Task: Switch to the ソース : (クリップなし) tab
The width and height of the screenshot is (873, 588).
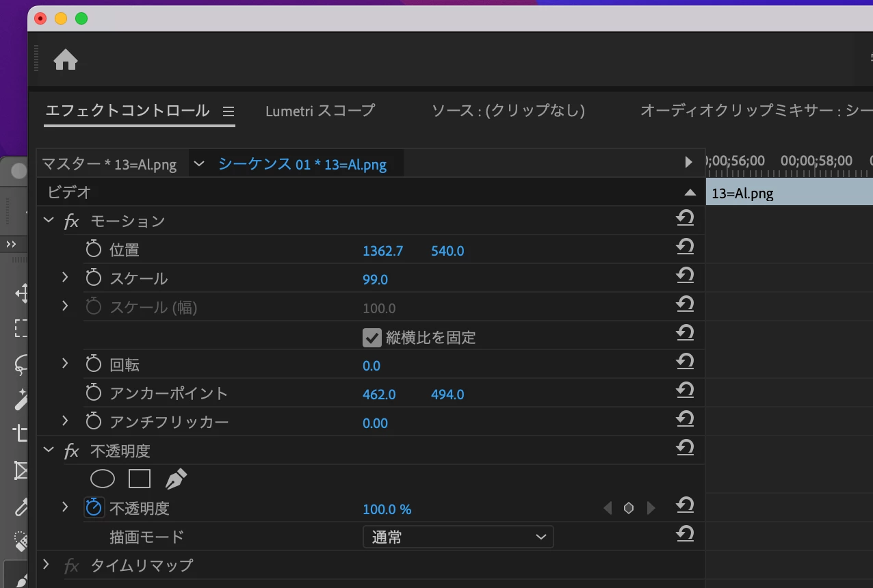Action: point(508,111)
